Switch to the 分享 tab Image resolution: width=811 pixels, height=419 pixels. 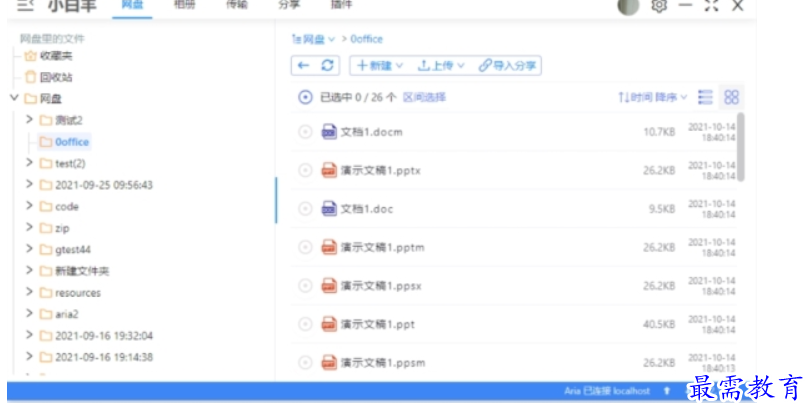coord(289,5)
